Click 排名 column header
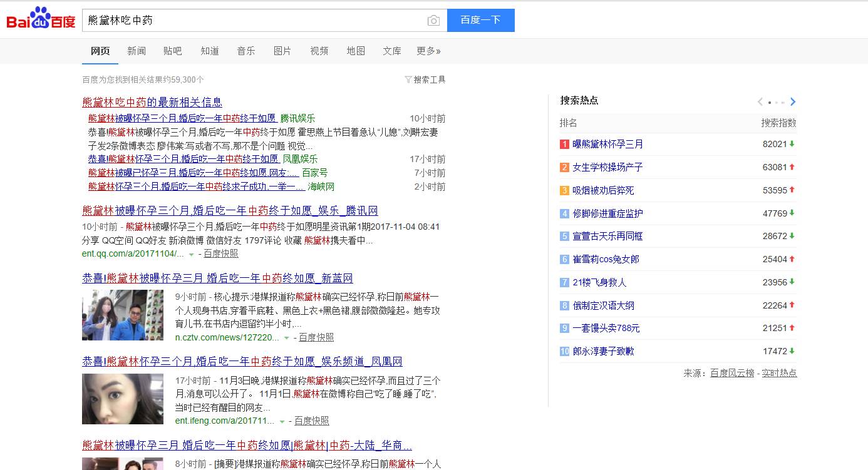The image size is (868, 470). coord(569,123)
